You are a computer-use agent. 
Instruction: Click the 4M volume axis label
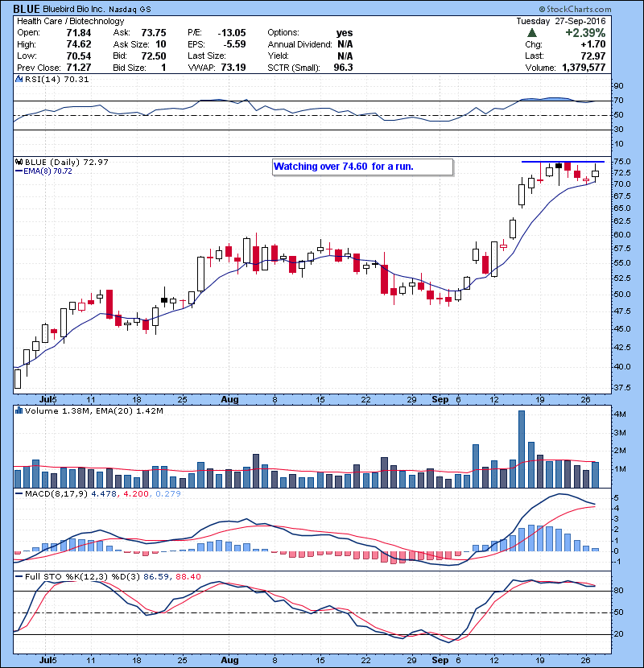(x=620, y=414)
